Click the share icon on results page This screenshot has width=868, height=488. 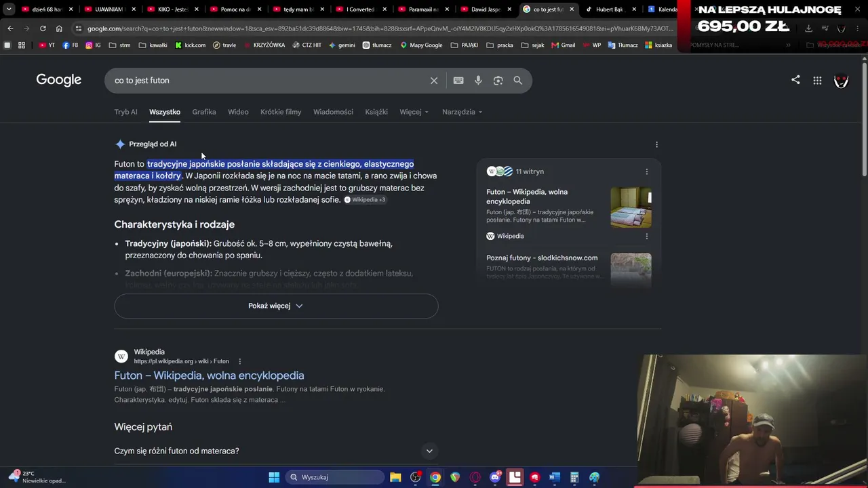pyautogui.click(x=795, y=80)
